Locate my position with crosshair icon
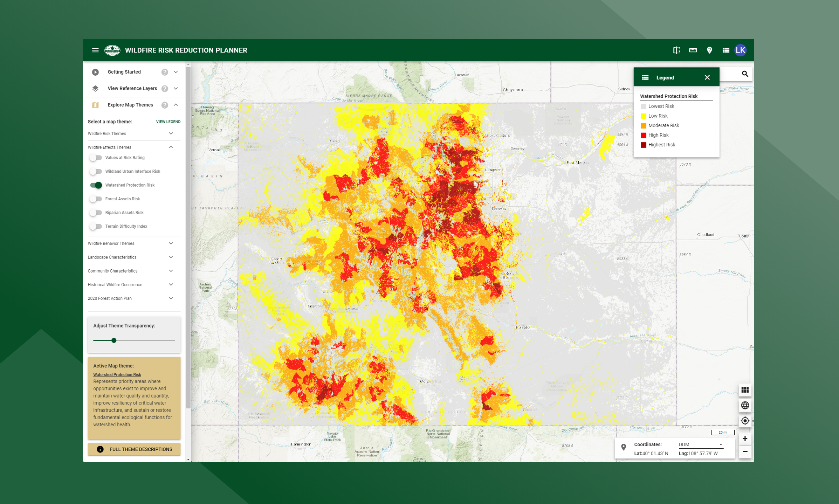839x504 pixels. [745, 421]
